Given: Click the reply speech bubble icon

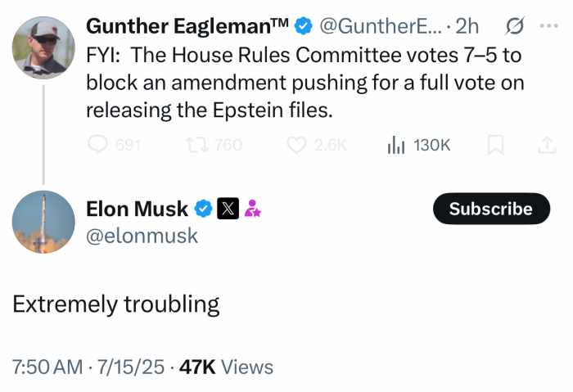Looking at the screenshot, I should coord(97,145).
